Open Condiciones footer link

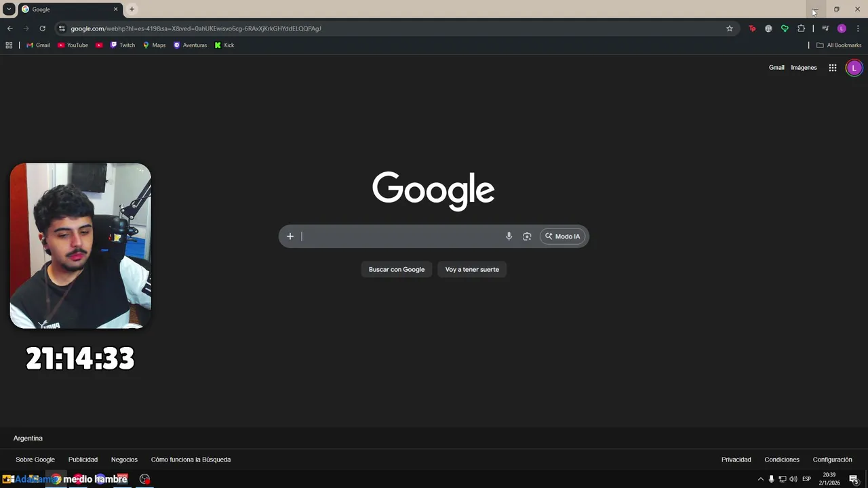coord(782,460)
